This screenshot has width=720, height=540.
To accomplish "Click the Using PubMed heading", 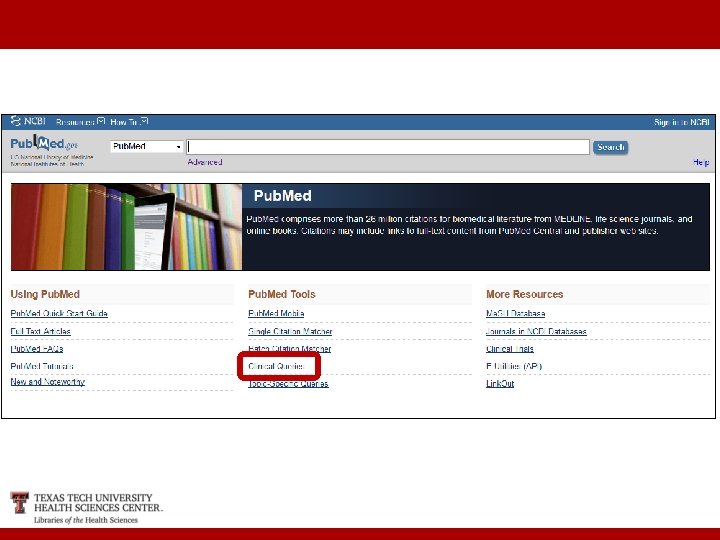I will 45,294.
